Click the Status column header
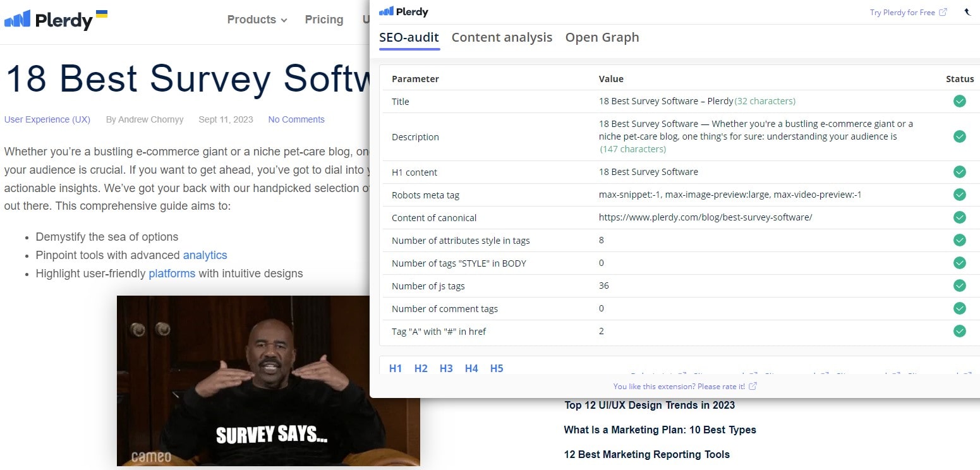This screenshot has width=980, height=470. click(960, 79)
